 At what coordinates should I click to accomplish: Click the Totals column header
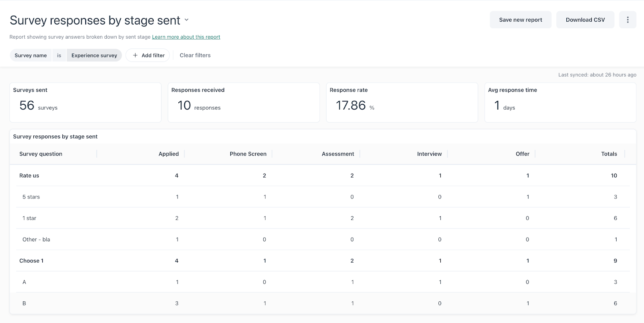[609, 154]
